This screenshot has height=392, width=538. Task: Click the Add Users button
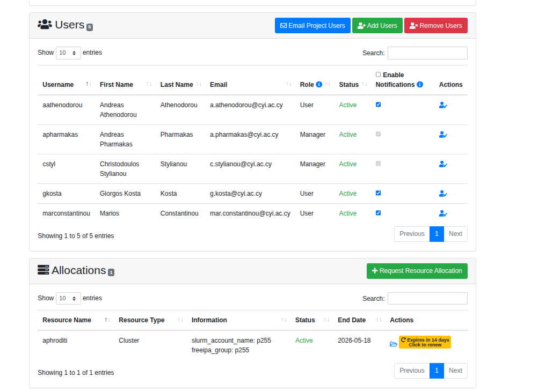tap(377, 26)
